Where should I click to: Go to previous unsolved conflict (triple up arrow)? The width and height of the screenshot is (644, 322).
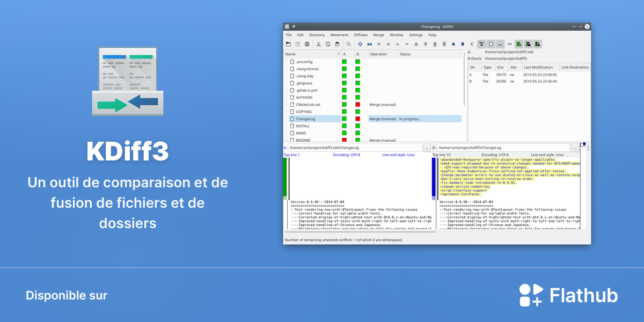pyautogui.click(x=435, y=44)
